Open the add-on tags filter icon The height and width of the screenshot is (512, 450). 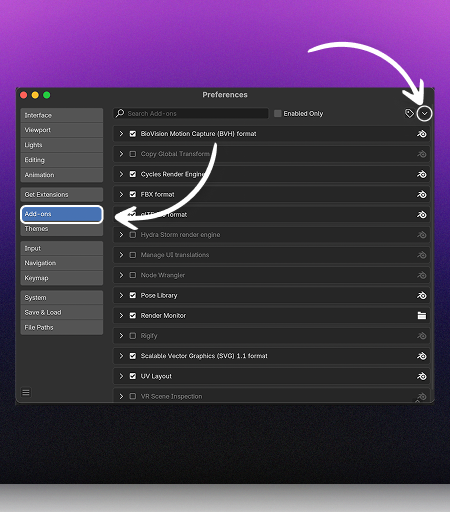tap(409, 113)
